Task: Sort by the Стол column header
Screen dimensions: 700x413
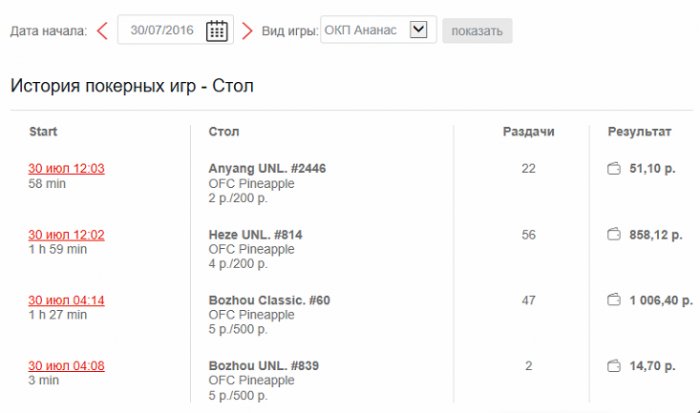Action: tap(224, 132)
